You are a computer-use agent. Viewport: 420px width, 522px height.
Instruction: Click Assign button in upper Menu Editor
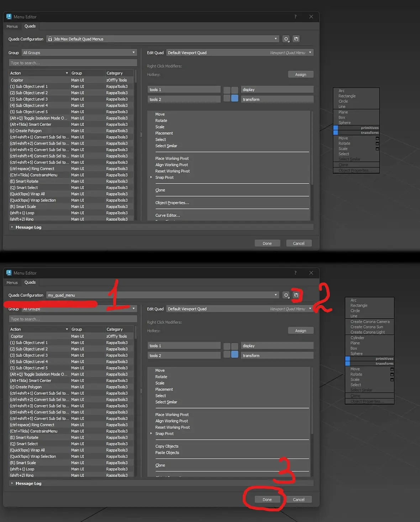[x=300, y=74]
